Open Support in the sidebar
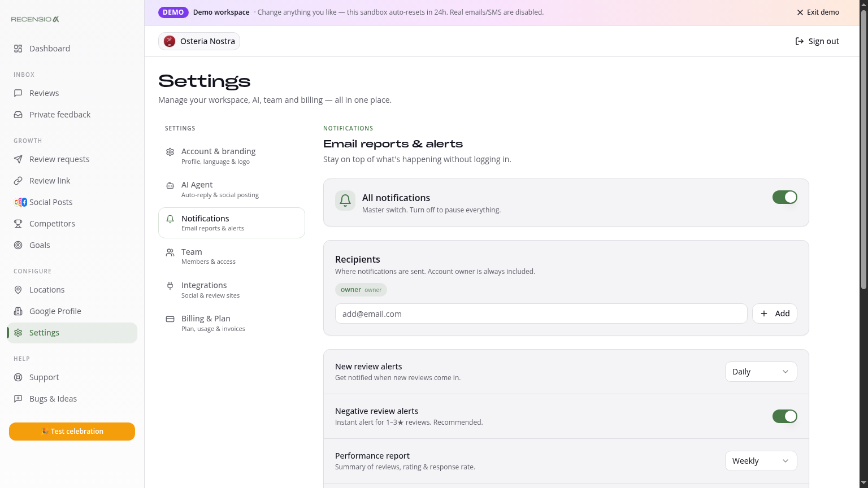Screen dimensions: 868x488 coord(72,377)
